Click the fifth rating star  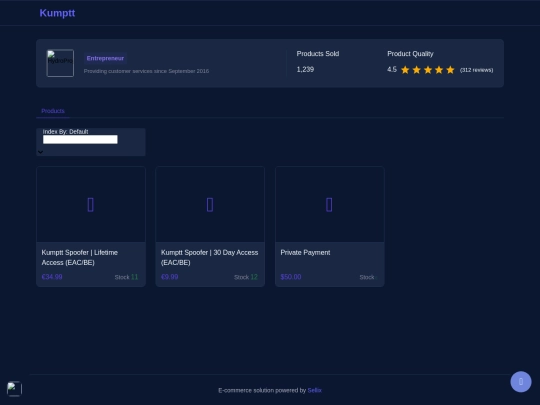tap(450, 70)
